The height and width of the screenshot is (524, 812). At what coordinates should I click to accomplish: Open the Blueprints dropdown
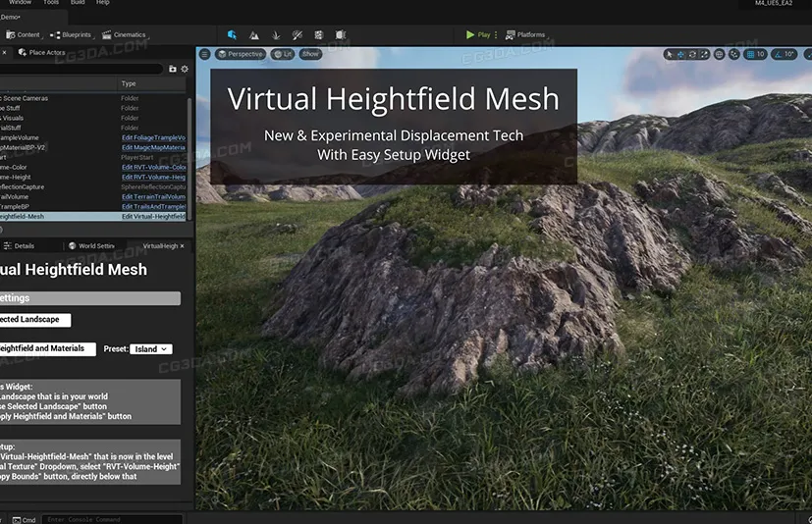coord(72,34)
